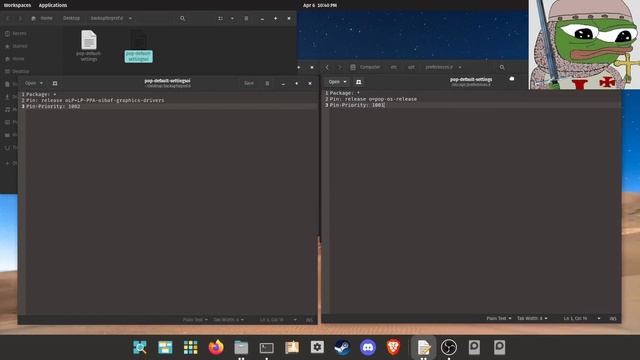Open the magnifier launcher icon in dock

pyautogui.click(x=140, y=347)
